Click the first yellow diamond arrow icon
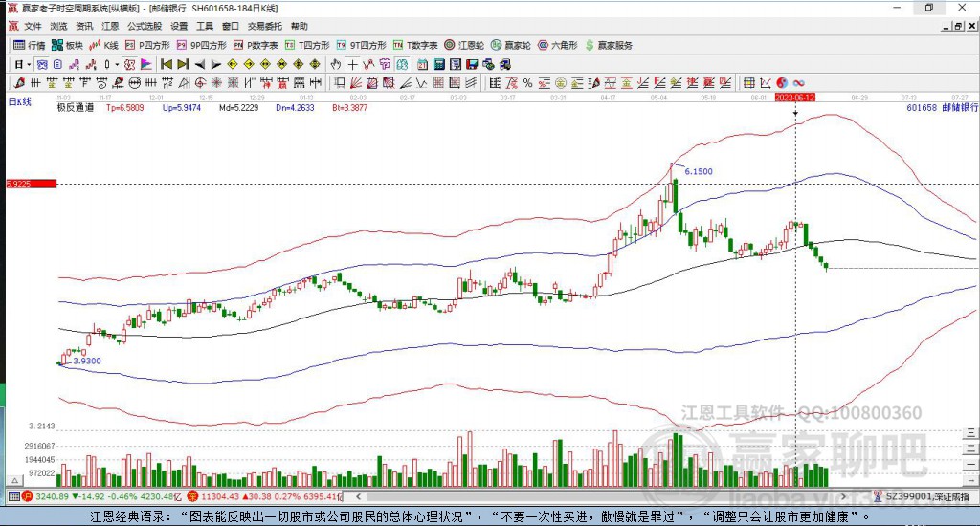 pos(233,64)
